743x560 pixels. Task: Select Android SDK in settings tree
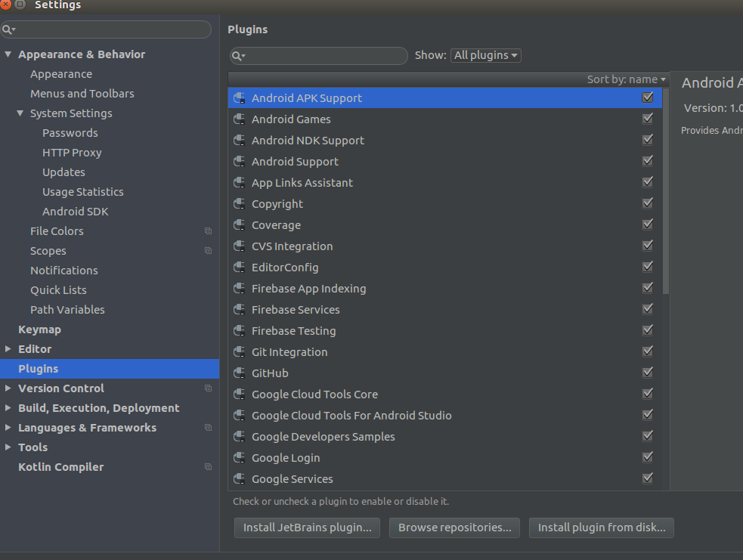coord(76,212)
